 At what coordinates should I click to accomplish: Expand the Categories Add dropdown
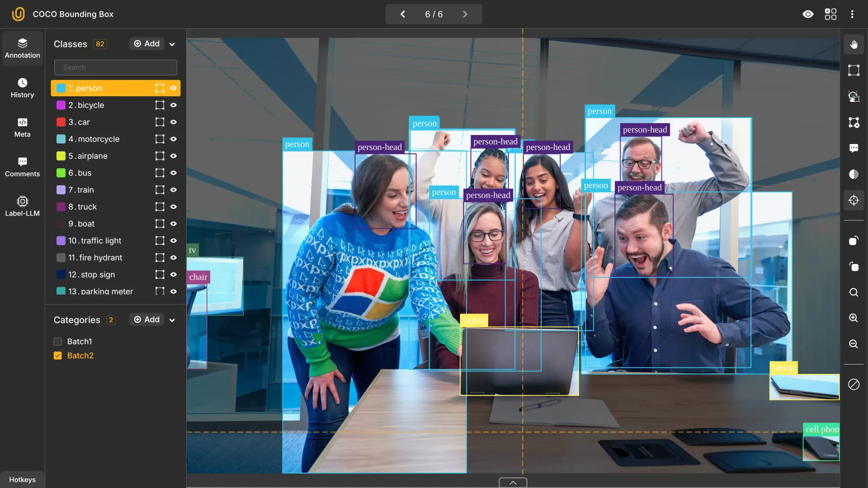point(172,320)
